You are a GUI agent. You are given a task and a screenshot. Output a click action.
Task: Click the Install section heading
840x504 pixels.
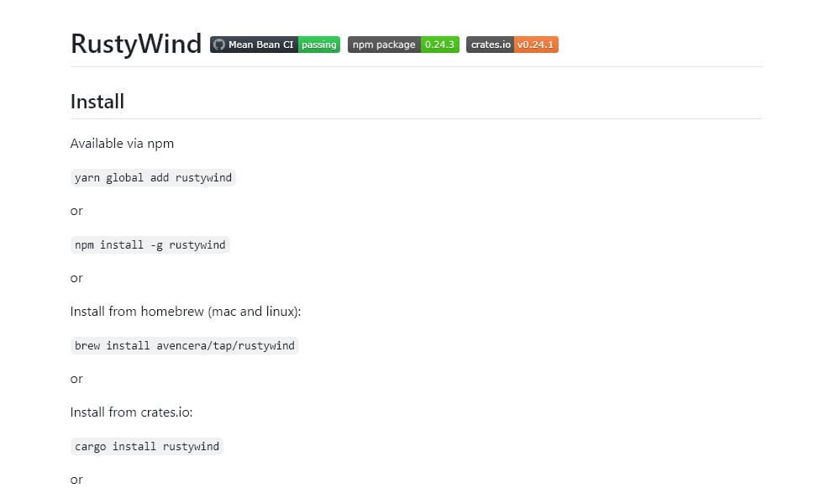coord(97,102)
